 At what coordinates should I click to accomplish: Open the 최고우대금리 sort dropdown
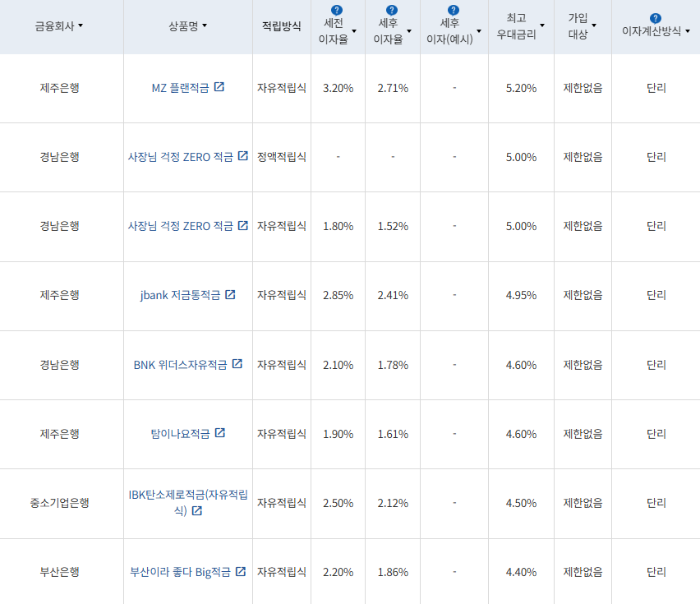(542, 25)
